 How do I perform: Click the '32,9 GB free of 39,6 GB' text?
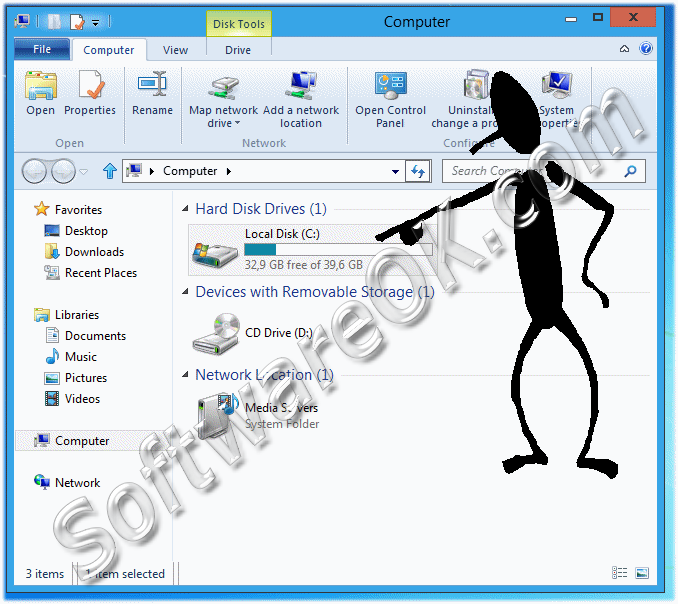pyautogui.click(x=304, y=265)
